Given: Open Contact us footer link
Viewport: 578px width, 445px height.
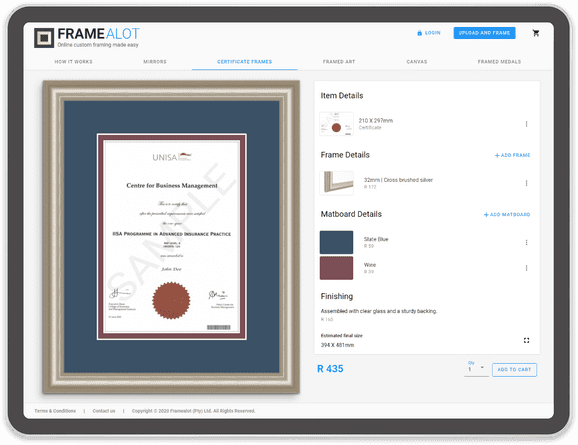Looking at the screenshot, I should coord(104,411).
